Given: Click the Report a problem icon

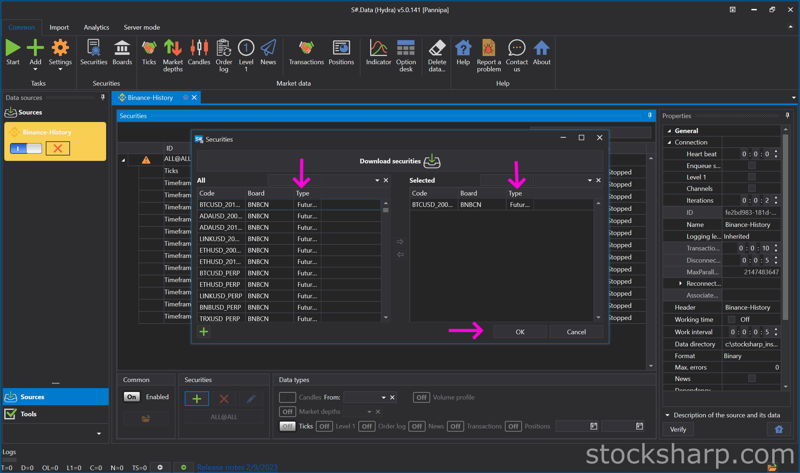Looking at the screenshot, I should (488, 48).
